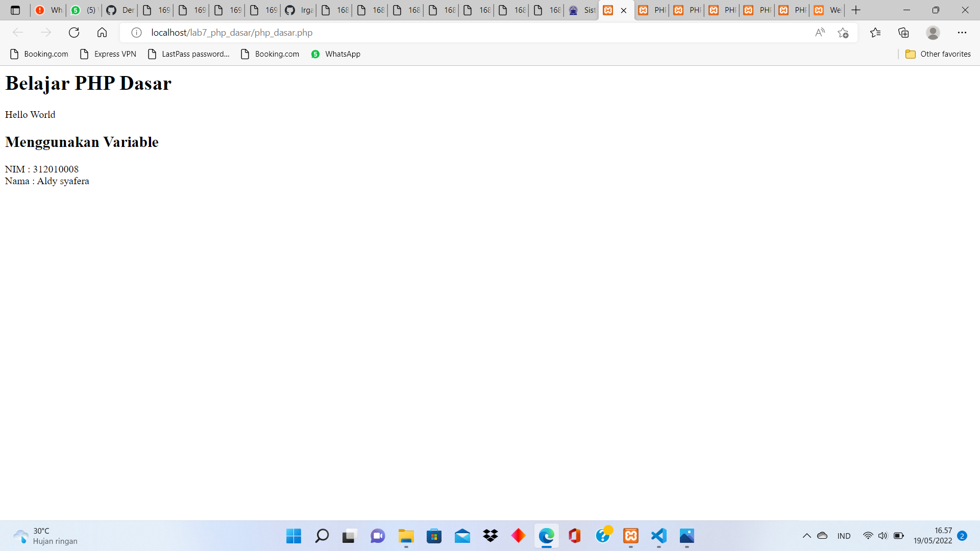Open the Read aloud icon in address bar
Image resolution: width=980 pixels, height=551 pixels.
point(820,33)
